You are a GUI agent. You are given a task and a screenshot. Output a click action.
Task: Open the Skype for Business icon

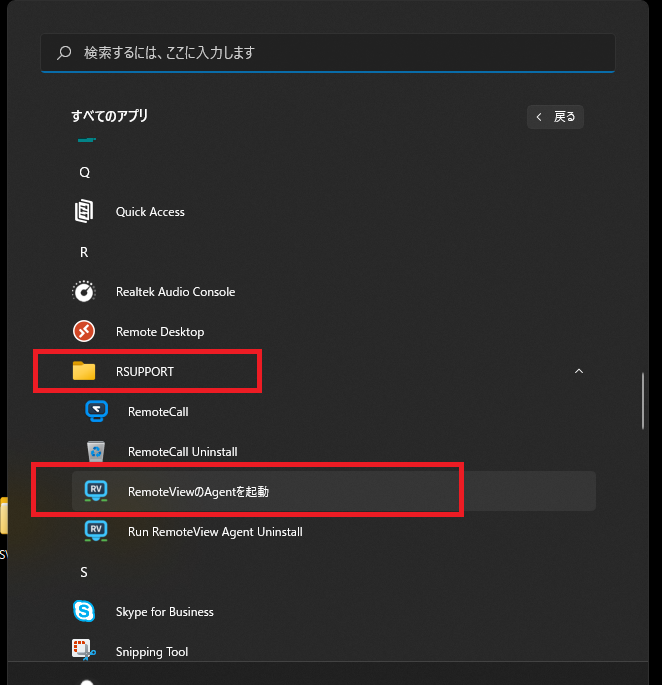[x=83, y=611]
